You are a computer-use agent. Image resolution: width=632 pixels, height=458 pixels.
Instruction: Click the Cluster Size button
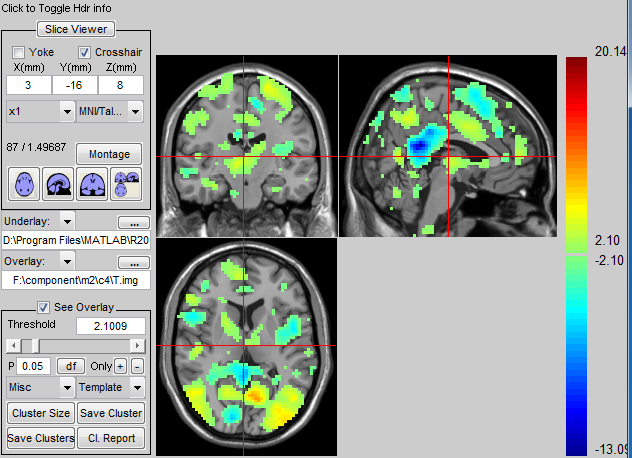tap(41, 413)
